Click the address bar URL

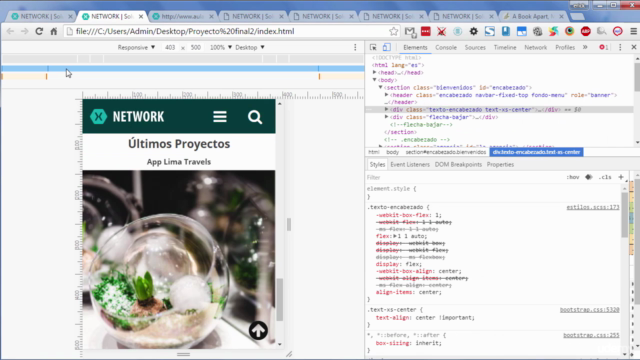[184, 31]
